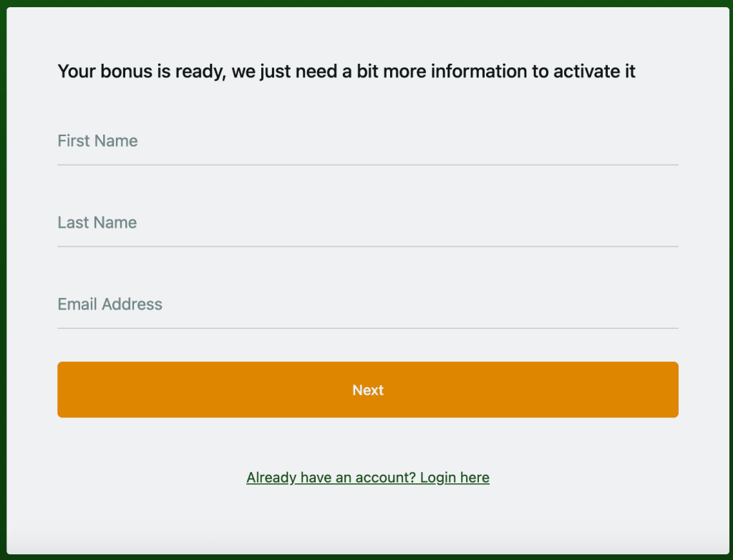Image resolution: width=733 pixels, height=560 pixels.
Task: Click the word 'bonus' in the heading
Action: (x=127, y=72)
